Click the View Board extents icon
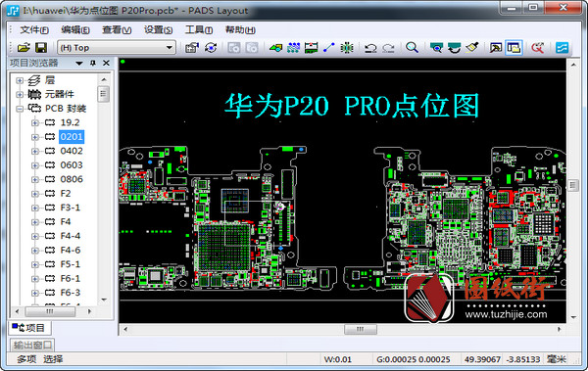588x371 pixels. pos(436,48)
